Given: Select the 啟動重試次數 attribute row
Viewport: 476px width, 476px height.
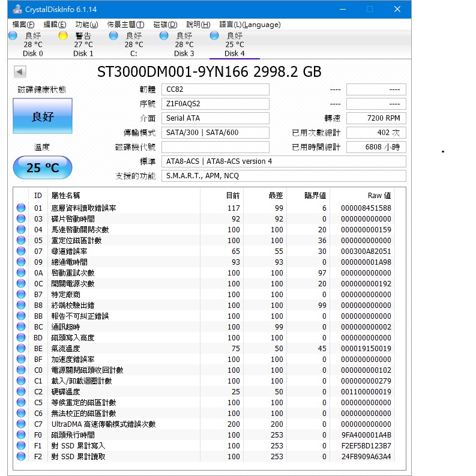Looking at the screenshot, I should point(204,273).
